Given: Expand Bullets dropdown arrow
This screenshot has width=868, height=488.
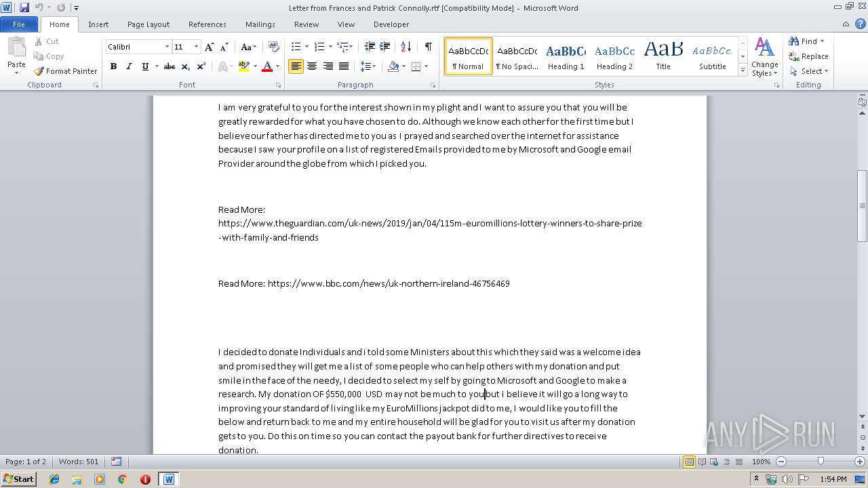Looking at the screenshot, I should pyautogui.click(x=307, y=47).
